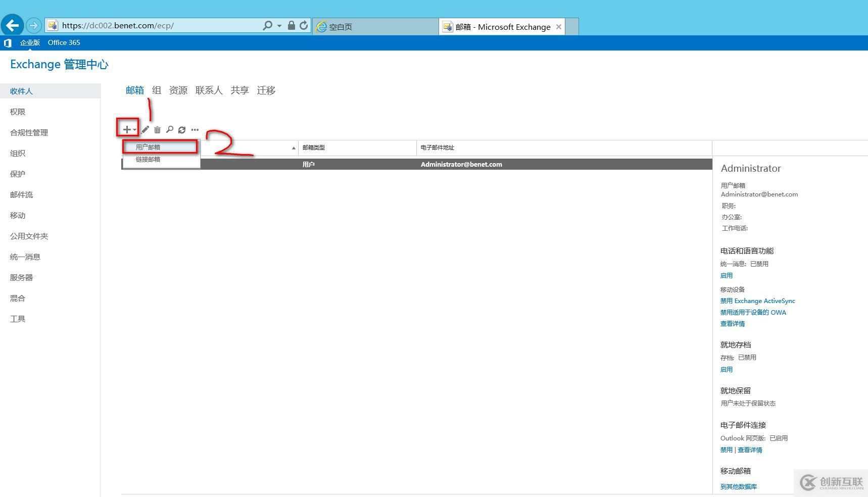The height and width of the screenshot is (497, 868).
Task: Sort by the 邮箱类型 column header
Action: pyautogui.click(x=357, y=147)
